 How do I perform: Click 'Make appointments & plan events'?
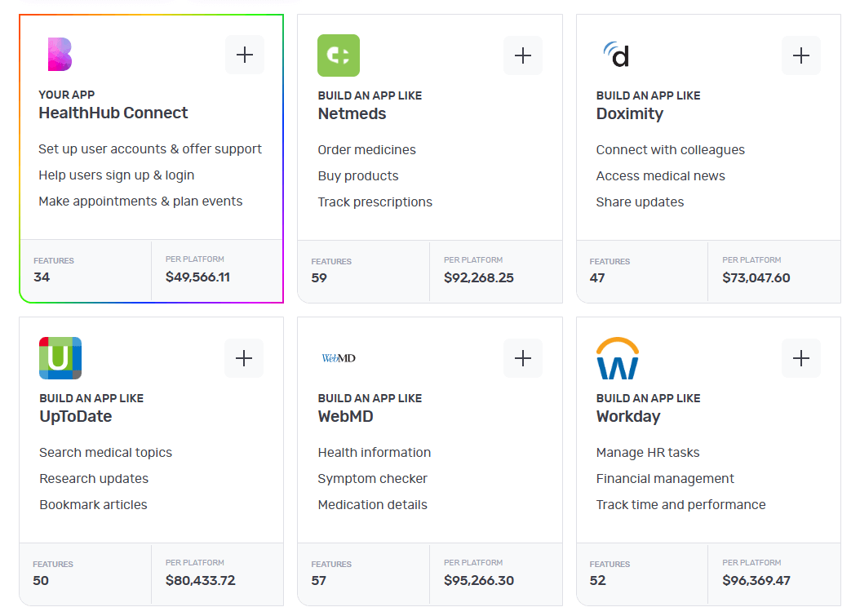(x=140, y=202)
